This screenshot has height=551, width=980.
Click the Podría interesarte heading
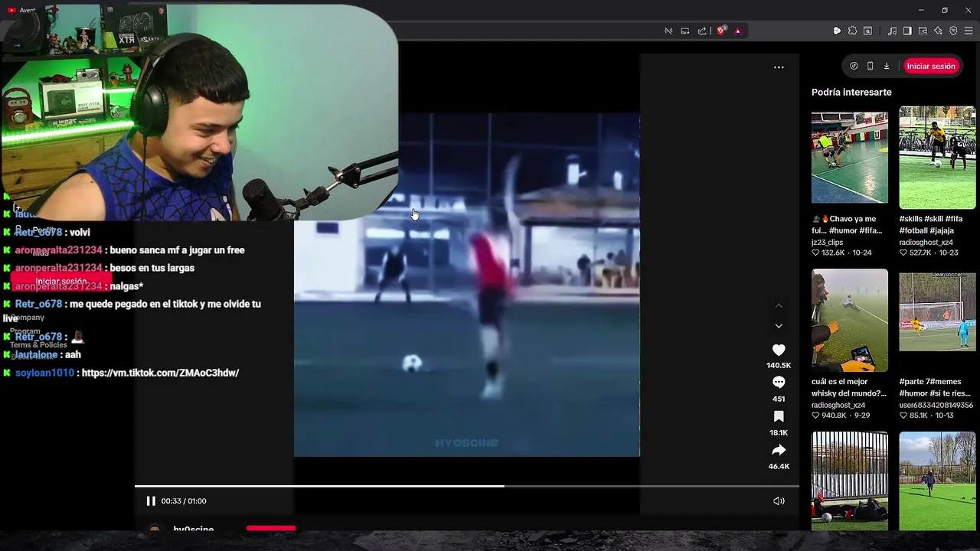click(851, 92)
